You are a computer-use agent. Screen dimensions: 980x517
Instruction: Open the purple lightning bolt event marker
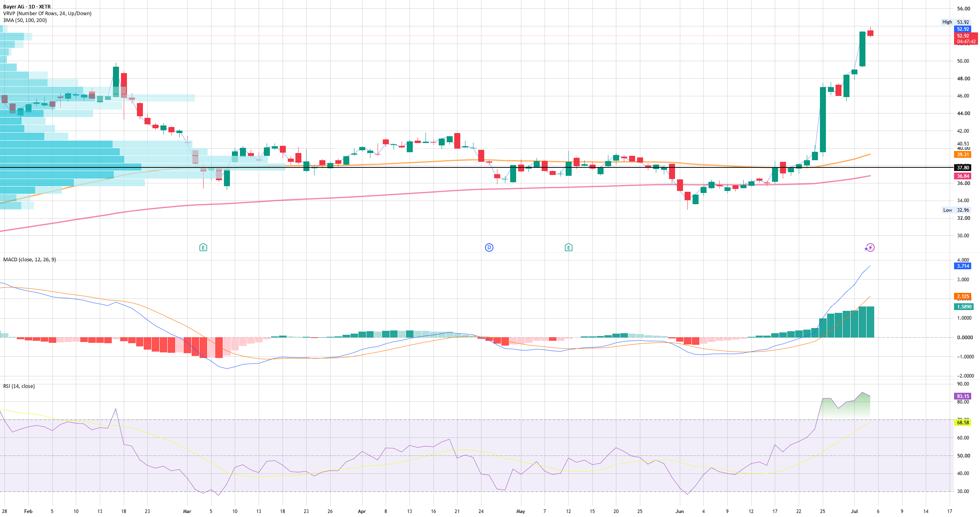point(870,248)
